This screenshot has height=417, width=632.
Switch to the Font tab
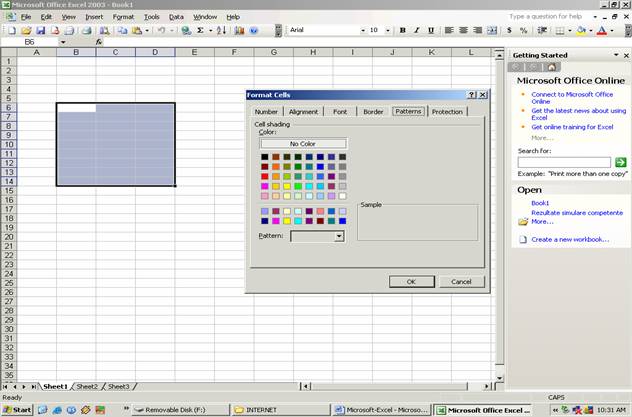click(x=340, y=112)
